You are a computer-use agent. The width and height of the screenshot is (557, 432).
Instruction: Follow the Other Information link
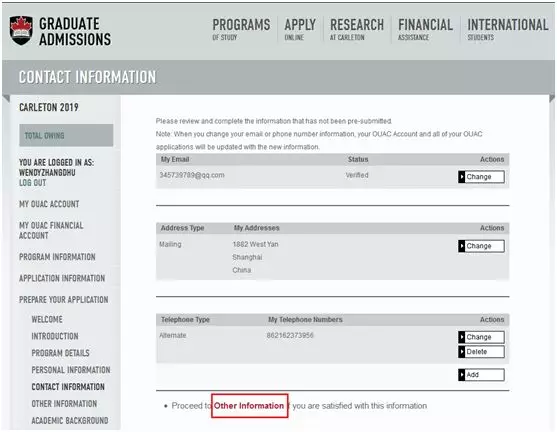(x=249, y=406)
